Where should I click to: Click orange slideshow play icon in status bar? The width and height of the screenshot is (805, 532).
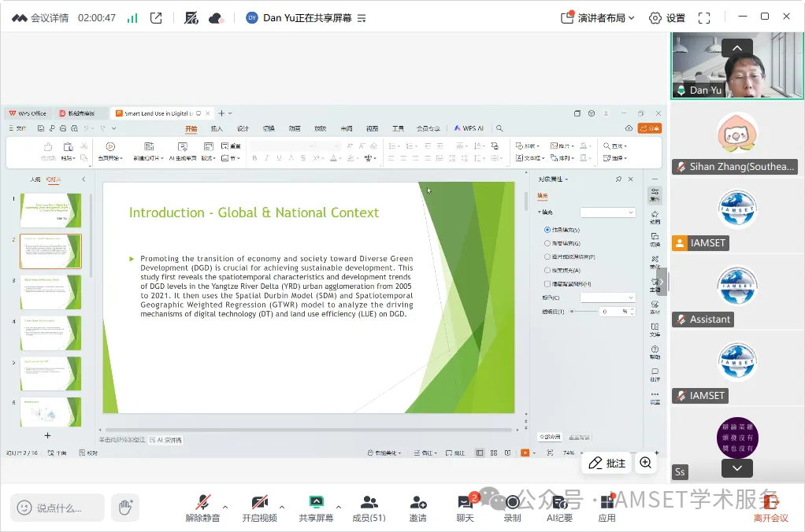[525, 453]
